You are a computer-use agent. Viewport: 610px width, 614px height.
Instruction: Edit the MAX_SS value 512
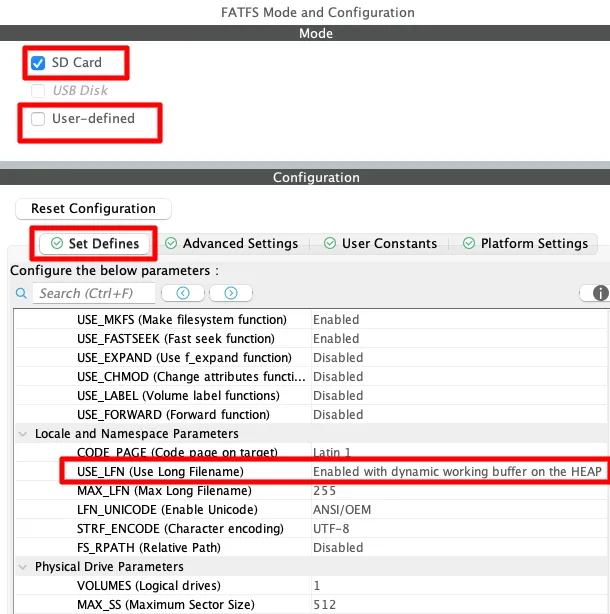click(459, 605)
